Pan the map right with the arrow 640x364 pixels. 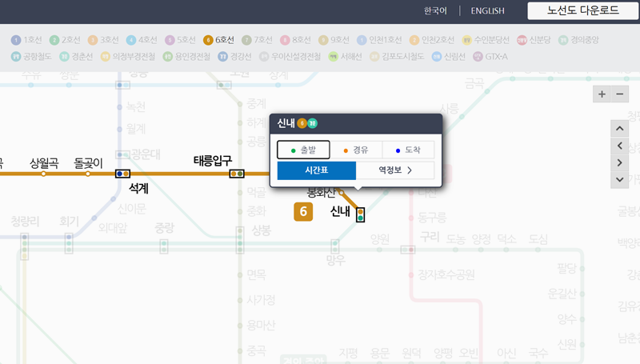tap(619, 163)
